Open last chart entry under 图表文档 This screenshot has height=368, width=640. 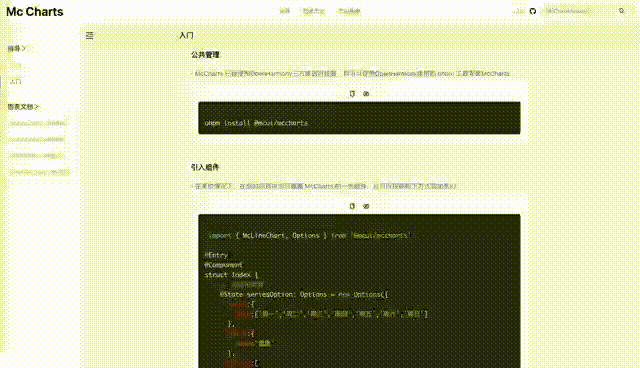(x=40, y=172)
